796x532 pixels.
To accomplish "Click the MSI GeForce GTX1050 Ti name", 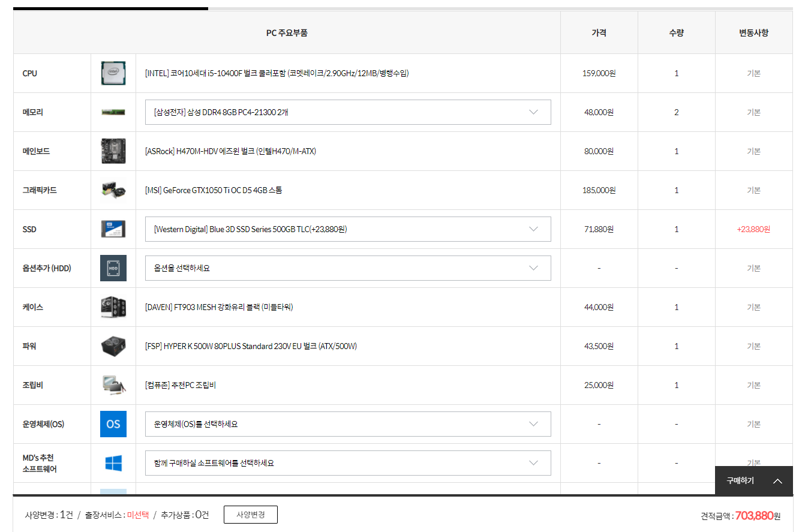I will point(214,190).
